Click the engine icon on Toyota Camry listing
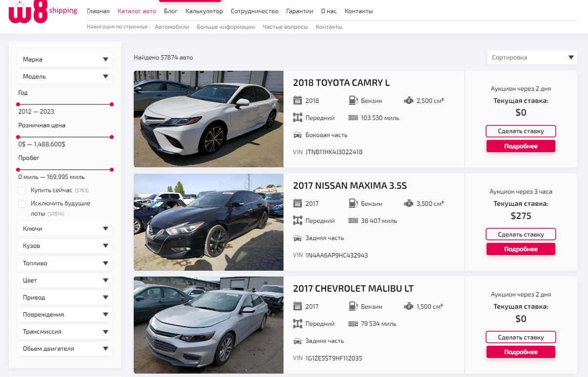 click(x=408, y=100)
